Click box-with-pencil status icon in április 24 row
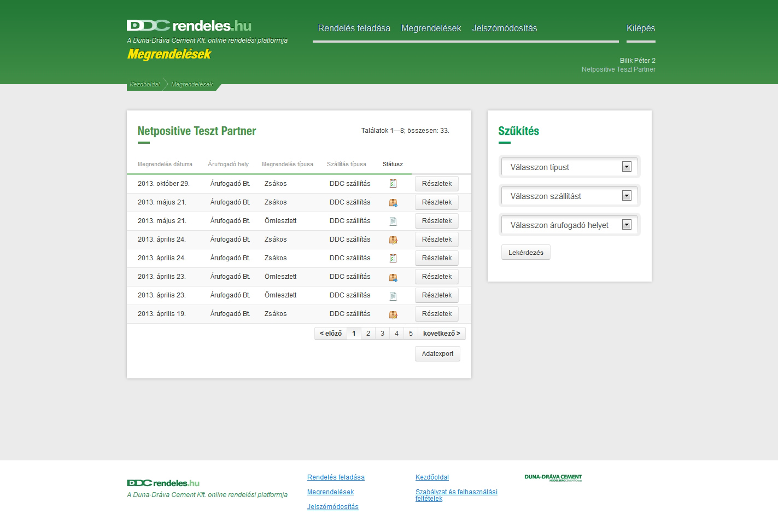The image size is (778, 532). (x=393, y=239)
